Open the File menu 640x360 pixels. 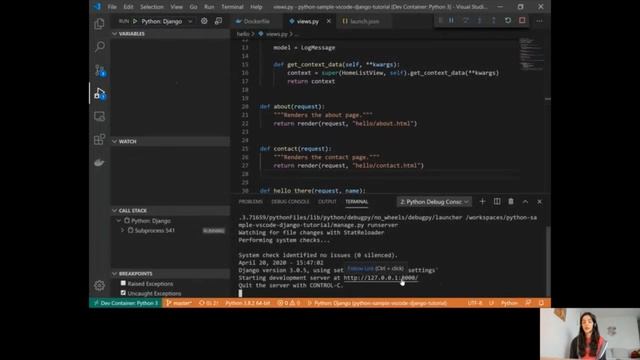[112, 7]
